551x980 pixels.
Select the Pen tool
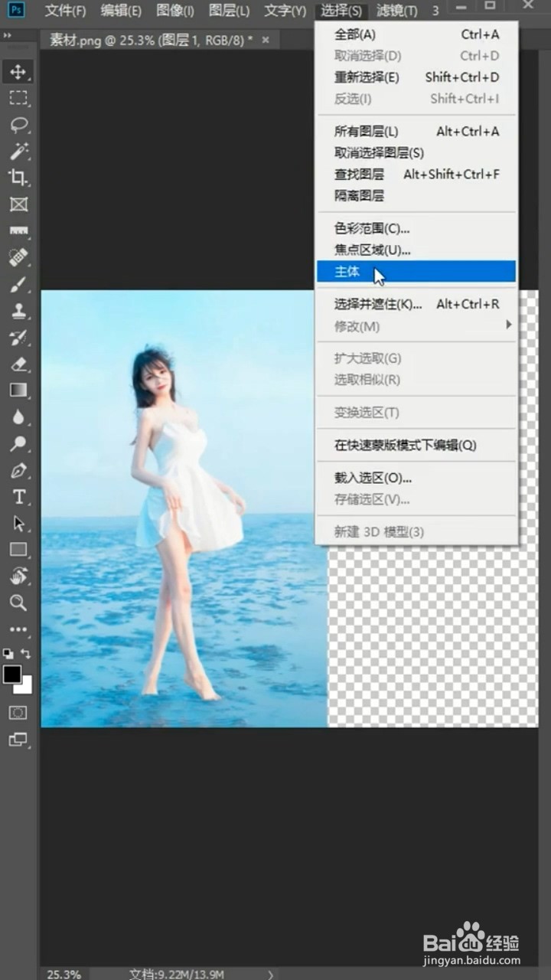(18, 470)
